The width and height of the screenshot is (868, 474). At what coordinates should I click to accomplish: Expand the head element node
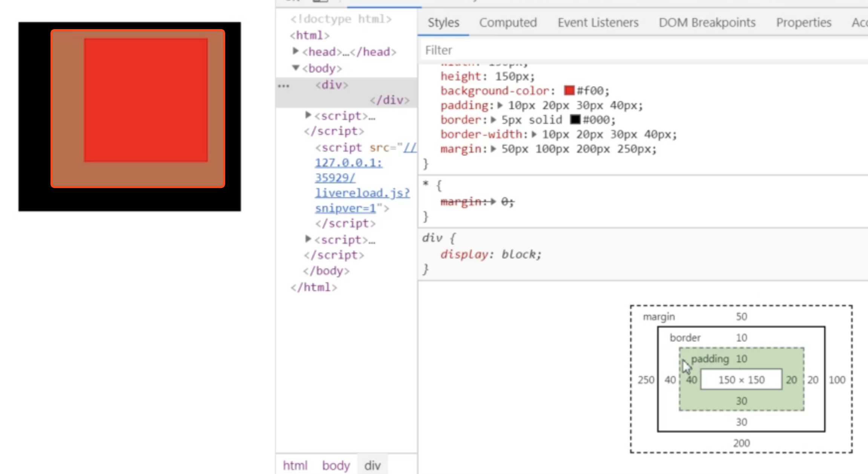point(296,51)
